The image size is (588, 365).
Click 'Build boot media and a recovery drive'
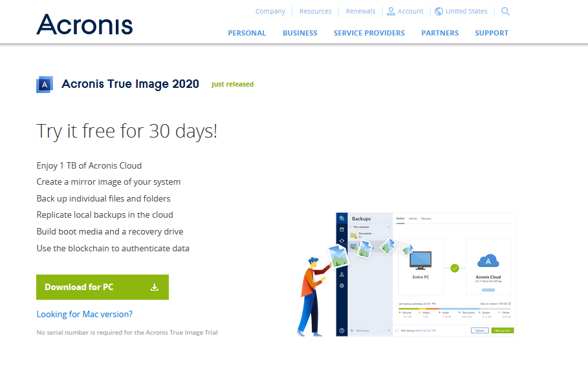[109, 232]
